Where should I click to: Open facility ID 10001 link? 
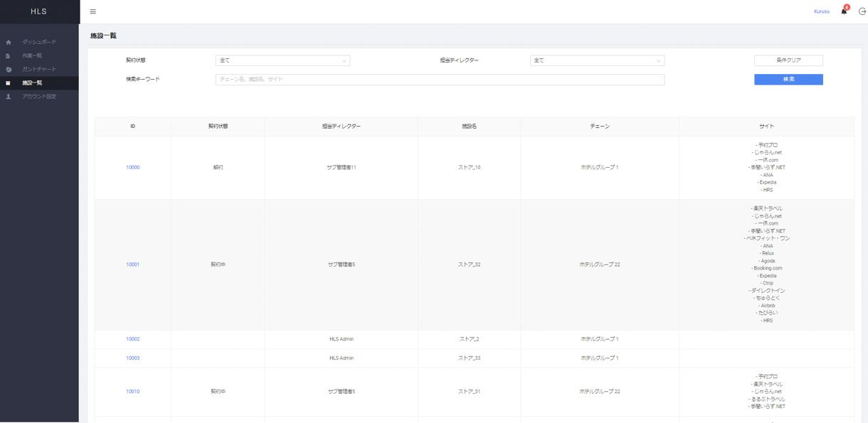[x=132, y=264]
